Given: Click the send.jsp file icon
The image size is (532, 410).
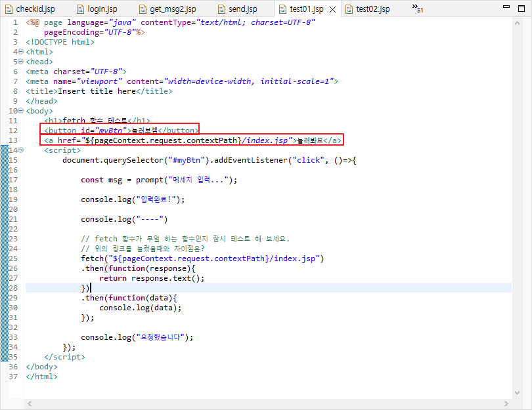Looking at the screenshot, I should click(221, 9).
